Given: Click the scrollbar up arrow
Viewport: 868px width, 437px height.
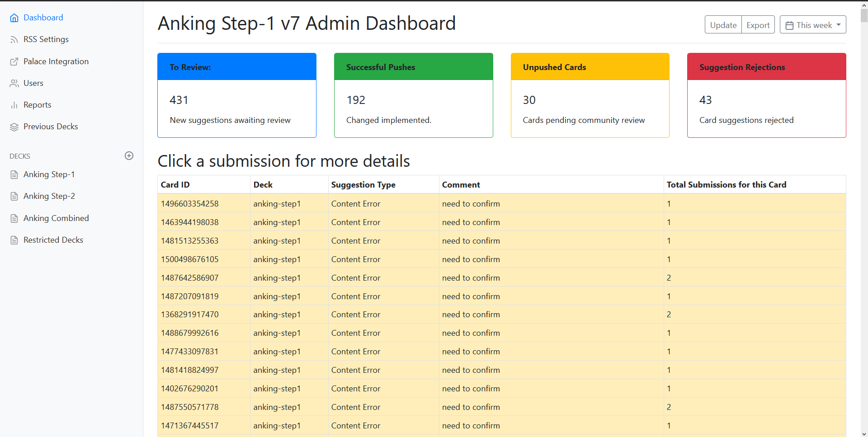Looking at the screenshot, I should [x=864, y=5].
